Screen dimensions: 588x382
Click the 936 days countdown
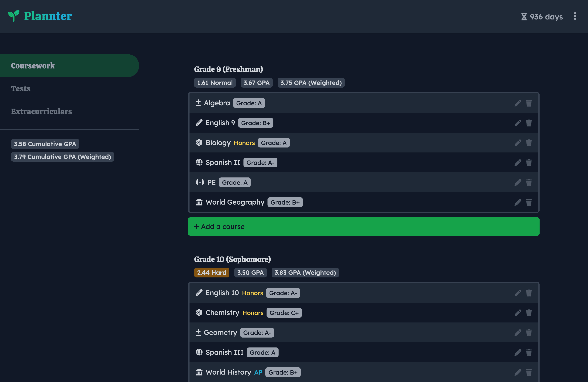click(x=542, y=17)
